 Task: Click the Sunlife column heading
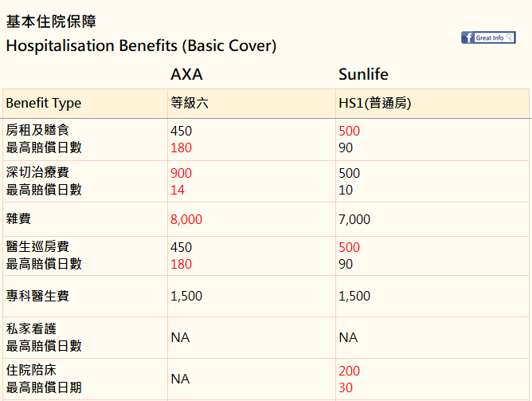[x=363, y=74]
